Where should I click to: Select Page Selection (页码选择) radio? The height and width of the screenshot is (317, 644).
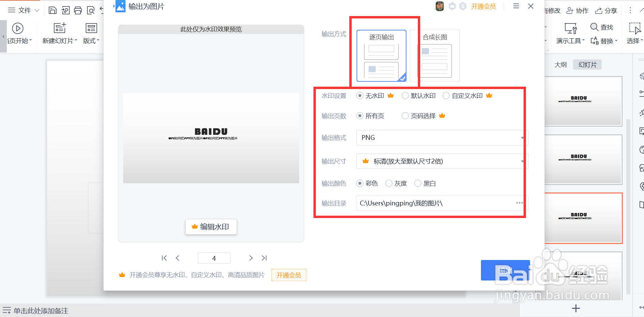pos(405,116)
